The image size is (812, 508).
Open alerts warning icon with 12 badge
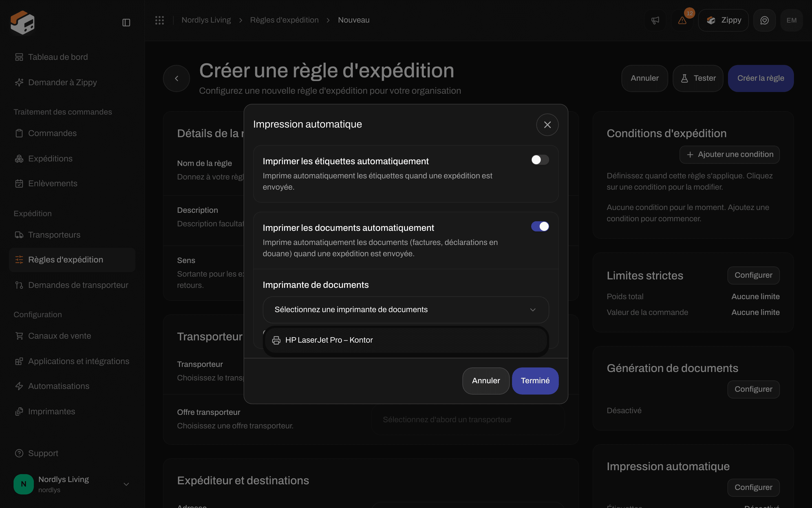682,20
